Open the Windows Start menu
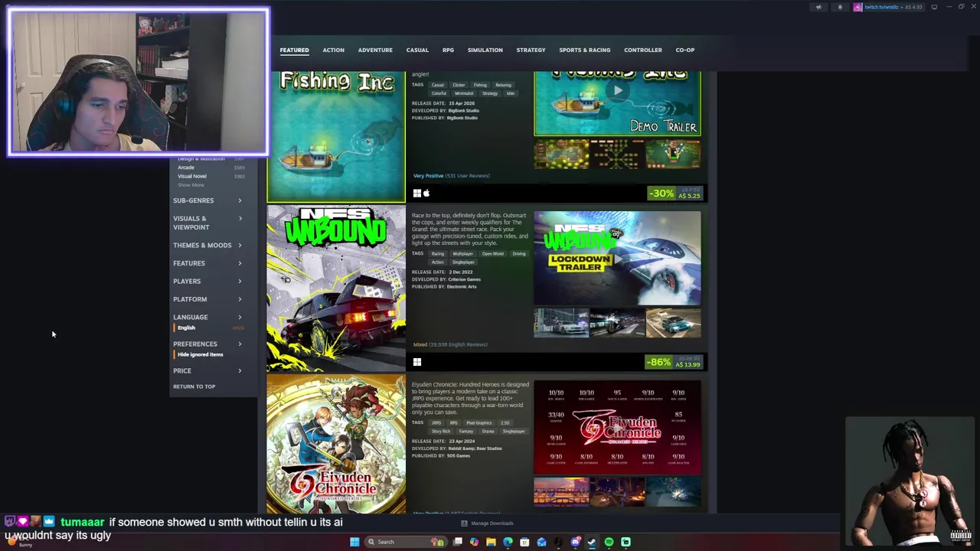The height and width of the screenshot is (551, 980). coord(354,542)
